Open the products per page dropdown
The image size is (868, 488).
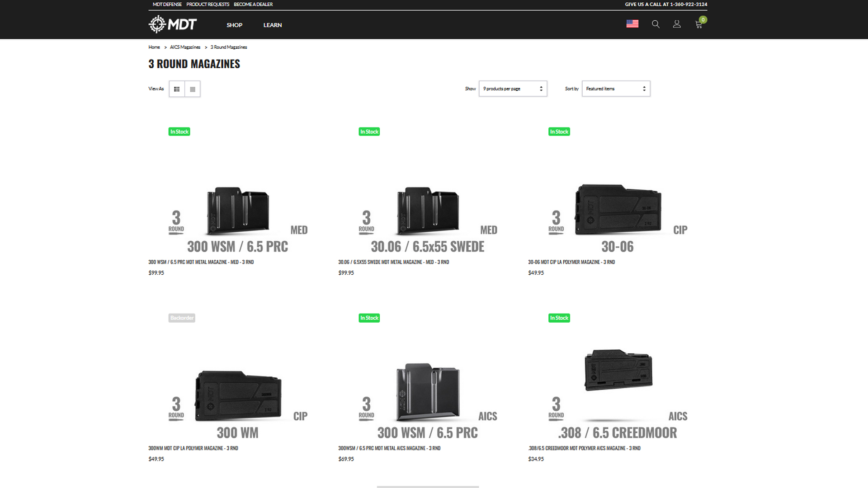pos(513,89)
